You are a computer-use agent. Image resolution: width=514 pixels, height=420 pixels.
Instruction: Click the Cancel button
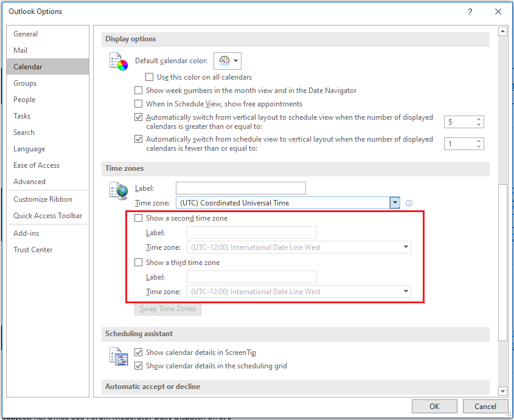pos(485,407)
